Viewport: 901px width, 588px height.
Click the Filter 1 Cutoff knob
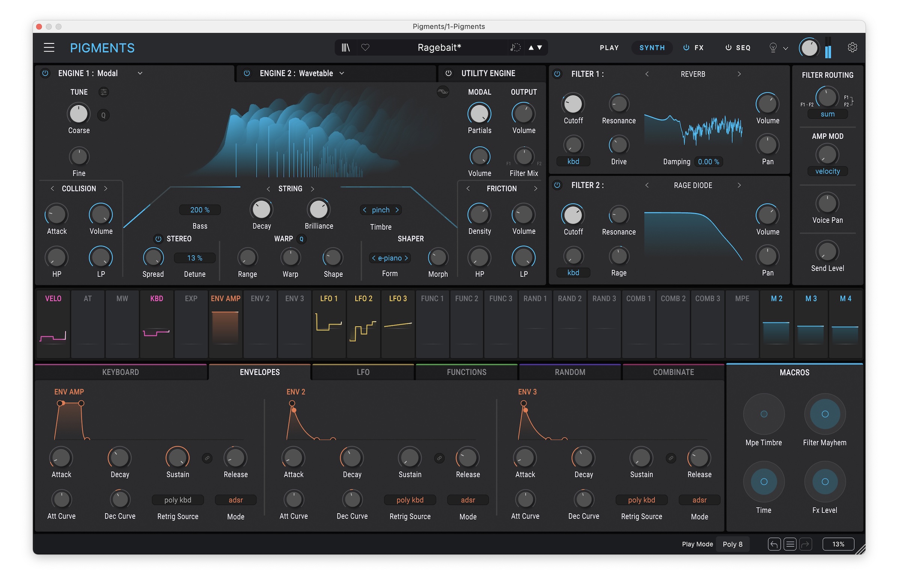click(573, 104)
